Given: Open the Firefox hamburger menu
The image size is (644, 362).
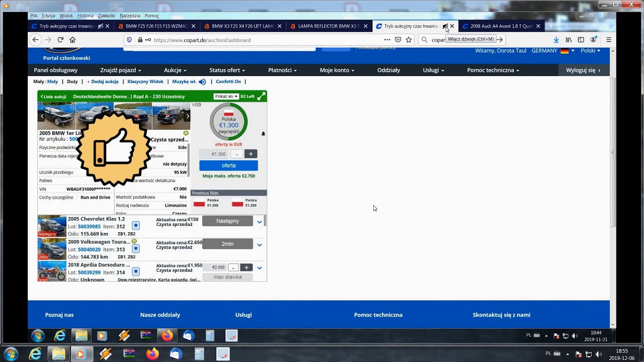Looking at the screenshot, I should click(x=608, y=40).
